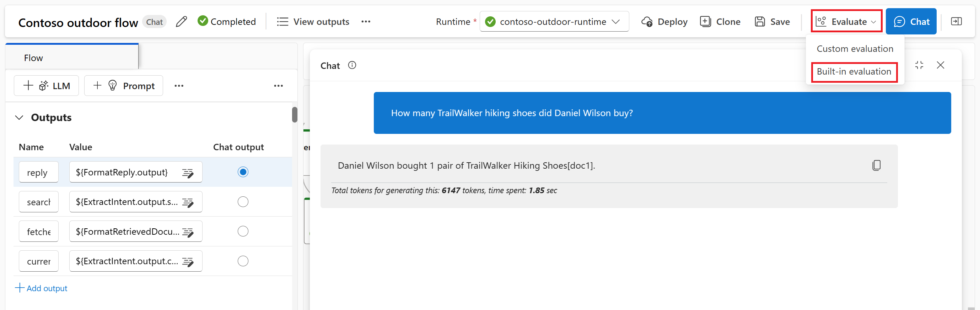Viewport: 980px width, 310px height.
Task: Click the Add output link
Action: click(x=41, y=288)
